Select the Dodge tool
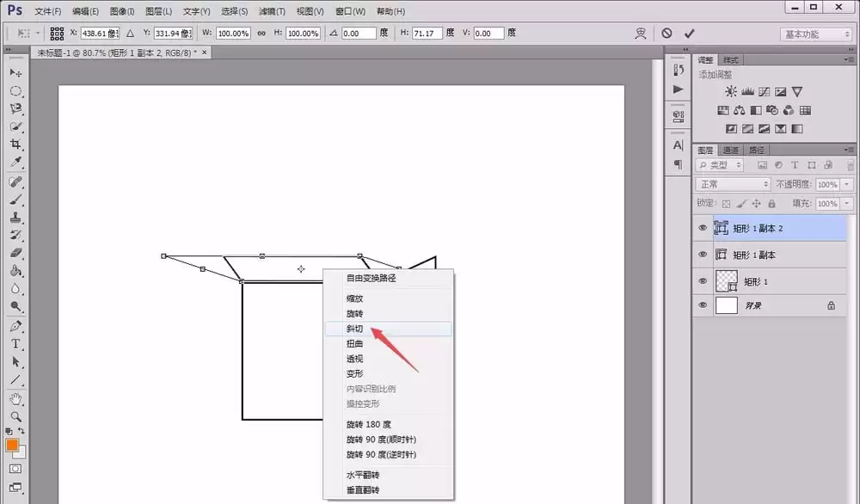 (x=15, y=306)
